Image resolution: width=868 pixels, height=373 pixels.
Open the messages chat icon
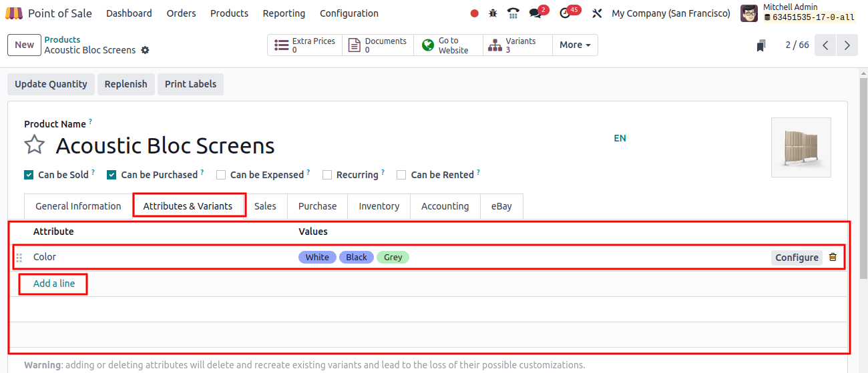[535, 13]
